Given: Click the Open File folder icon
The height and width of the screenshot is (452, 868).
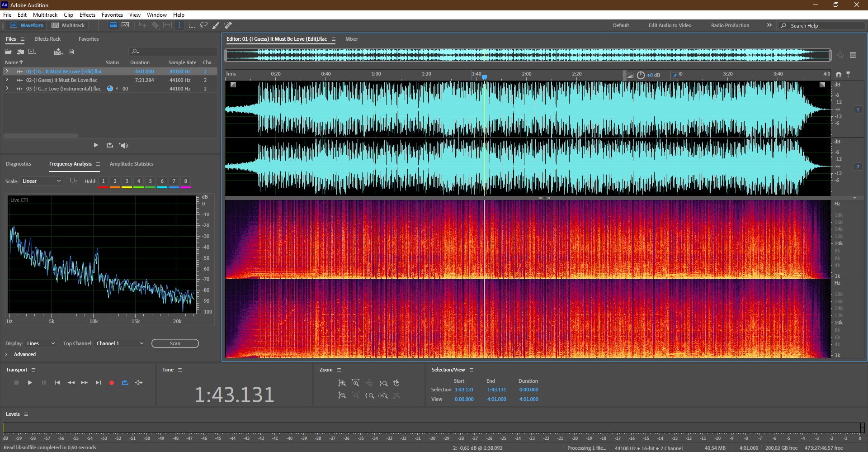Looking at the screenshot, I should pos(8,52).
